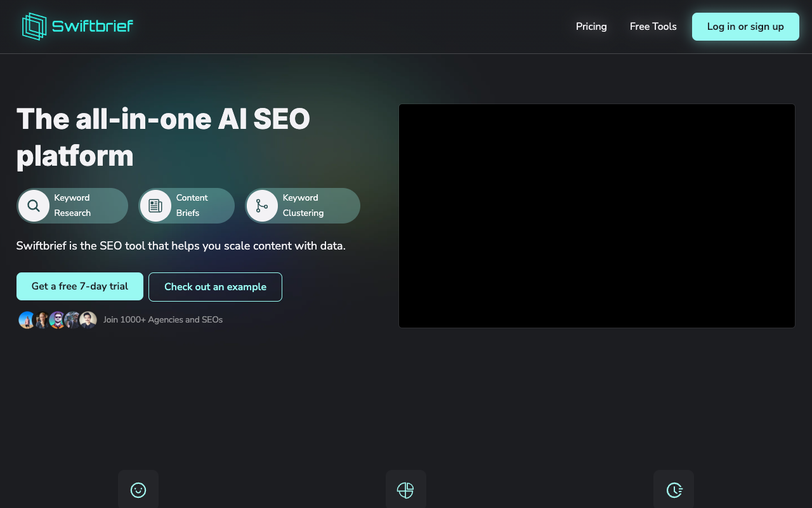Click the Keyword Research magnifier icon
The width and height of the screenshot is (812, 508).
click(x=34, y=206)
